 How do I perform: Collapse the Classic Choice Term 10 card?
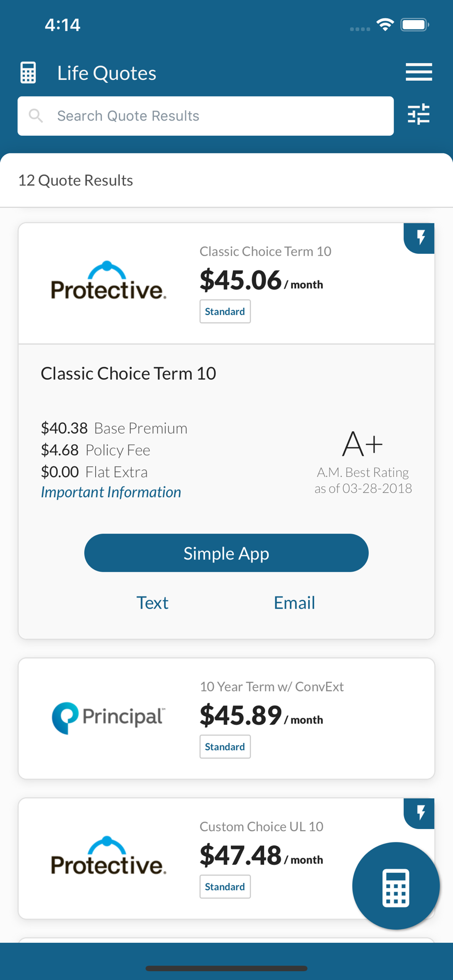coord(226,284)
